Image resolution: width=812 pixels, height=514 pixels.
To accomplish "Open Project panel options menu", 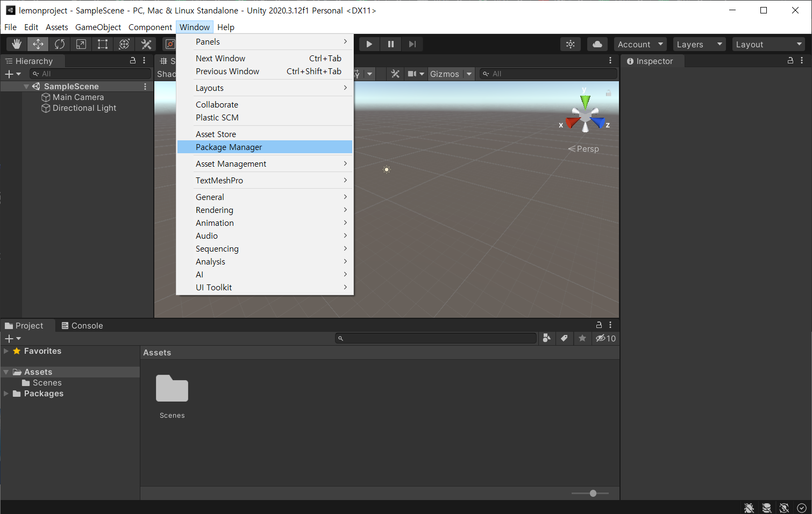I will [x=610, y=325].
